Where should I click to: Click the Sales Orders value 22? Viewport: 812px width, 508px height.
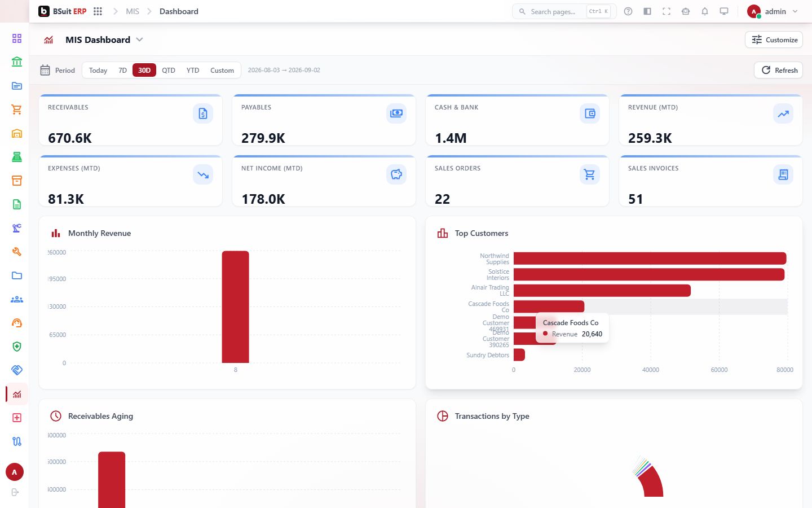(442, 199)
